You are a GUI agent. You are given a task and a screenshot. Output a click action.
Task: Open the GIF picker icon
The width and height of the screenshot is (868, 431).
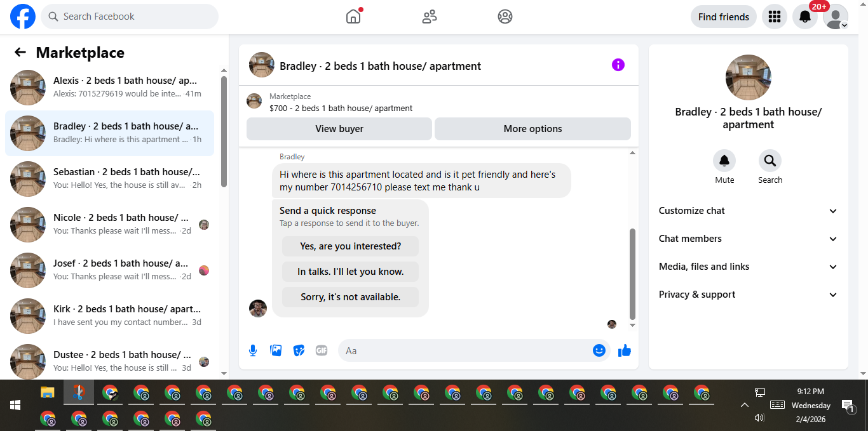(x=322, y=350)
